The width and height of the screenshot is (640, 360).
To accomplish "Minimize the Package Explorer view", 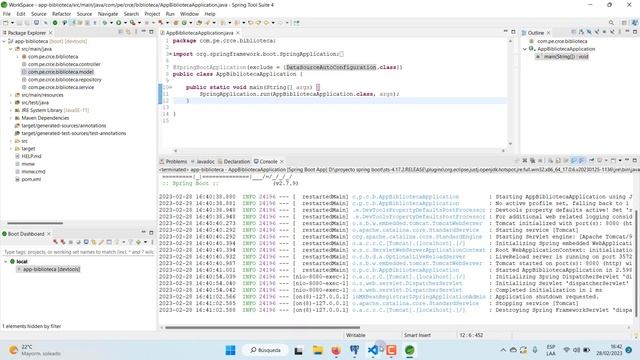I will tap(144, 32).
